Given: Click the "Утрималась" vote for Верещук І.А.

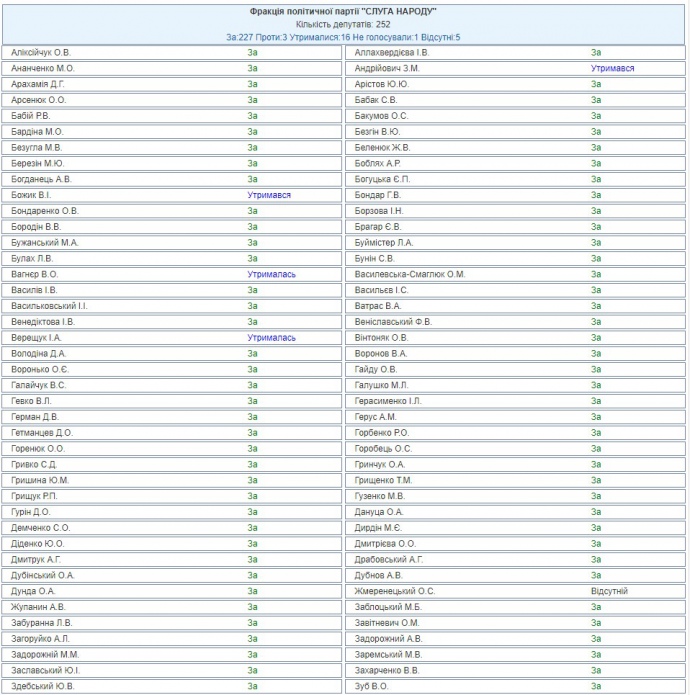Looking at the screenshot, I should point(271,338).
